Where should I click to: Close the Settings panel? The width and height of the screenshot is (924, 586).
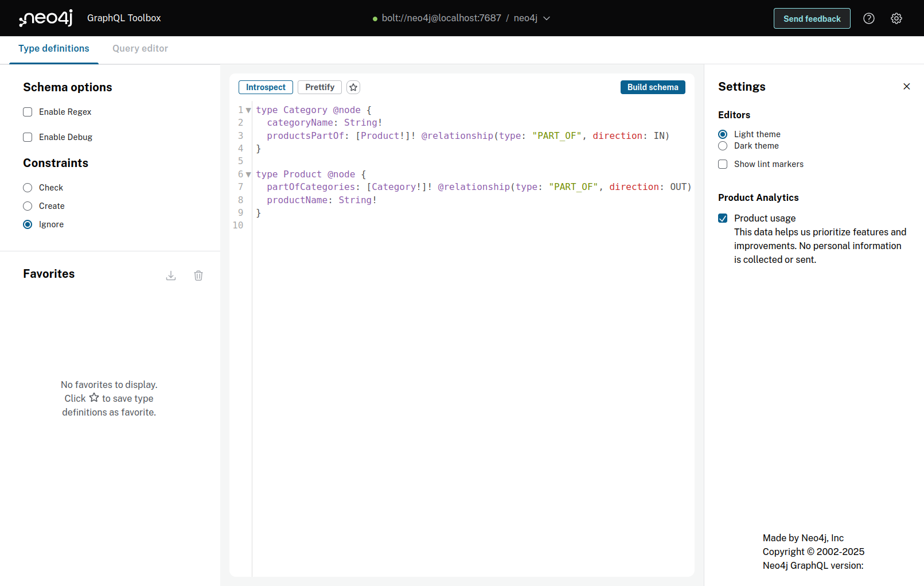[907, 87]
